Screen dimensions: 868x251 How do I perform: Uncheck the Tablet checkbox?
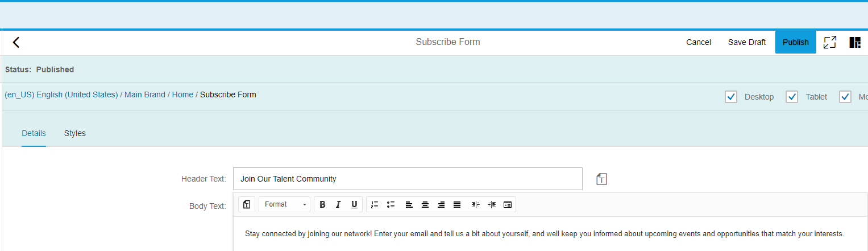pos(792,97)
